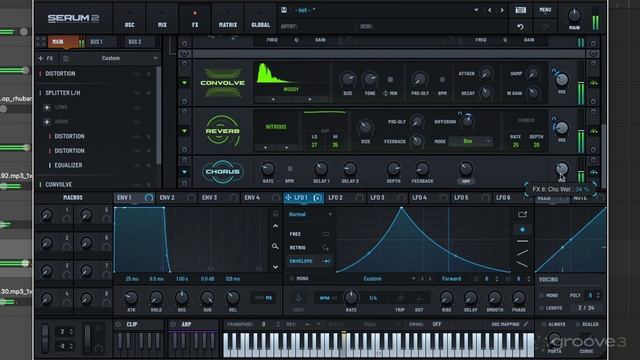Enable the ALWAYS portamento checkbox
The height and width of the screenshot is (360, 640).
(x=544, y=324)
